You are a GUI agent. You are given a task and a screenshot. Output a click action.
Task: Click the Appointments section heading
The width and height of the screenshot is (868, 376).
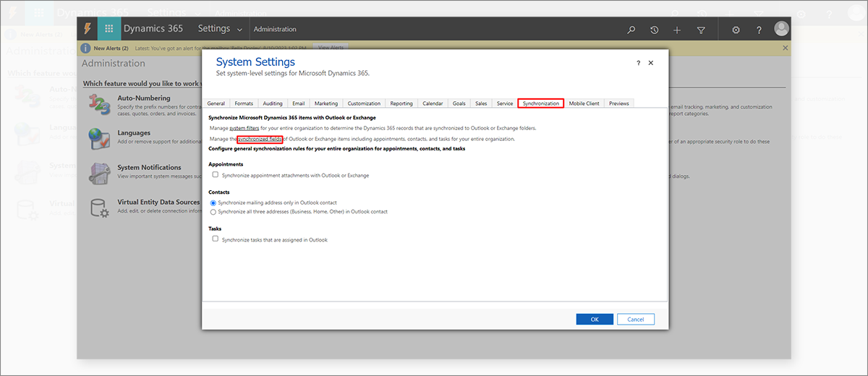pyautogui.click(x=226, y=164)
